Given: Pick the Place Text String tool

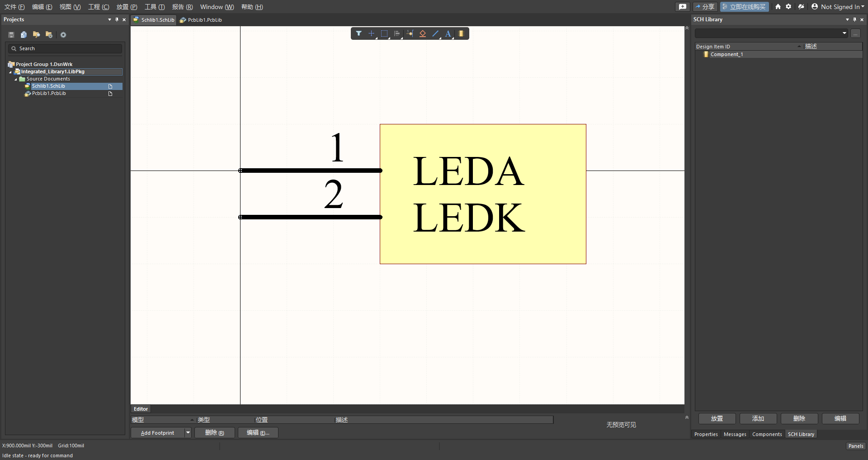Looking at the screenshot, I should 448,33.
